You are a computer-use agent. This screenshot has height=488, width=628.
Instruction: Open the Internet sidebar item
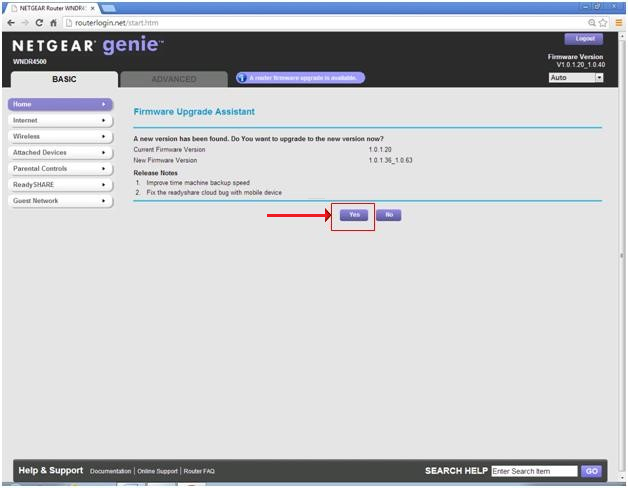[x=60, y=120]
